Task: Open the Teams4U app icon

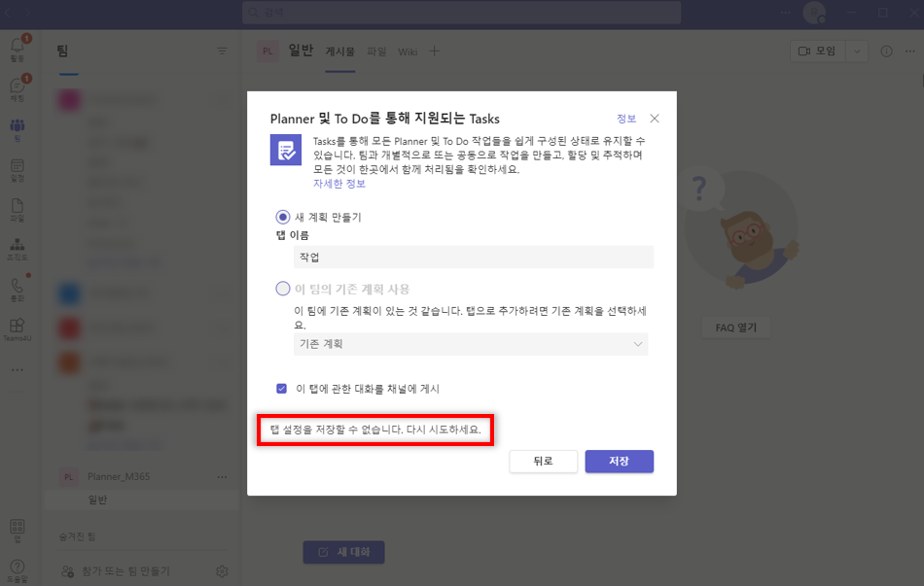Action: [18, 326]
